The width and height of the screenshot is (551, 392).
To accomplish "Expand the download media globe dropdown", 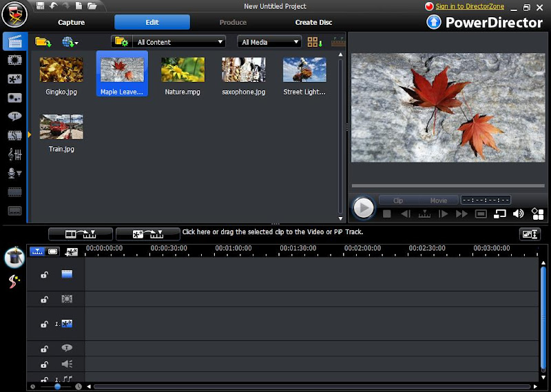I will coord(70,42).
